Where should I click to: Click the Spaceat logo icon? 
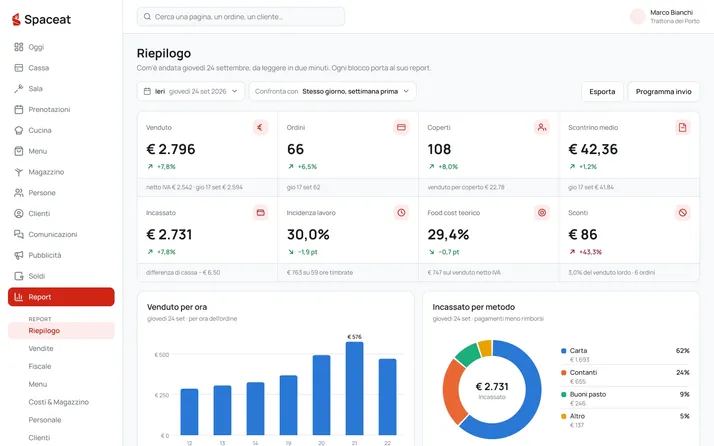(16, 19)
